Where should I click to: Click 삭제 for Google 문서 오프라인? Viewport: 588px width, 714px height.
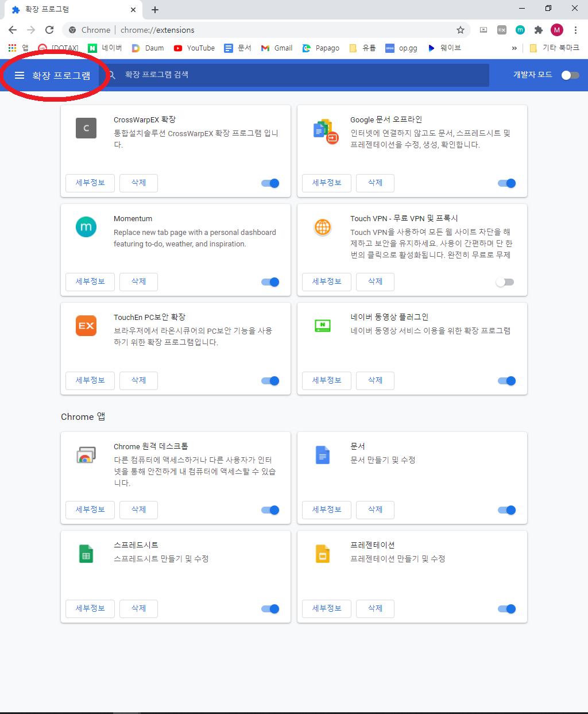[375, 183]
